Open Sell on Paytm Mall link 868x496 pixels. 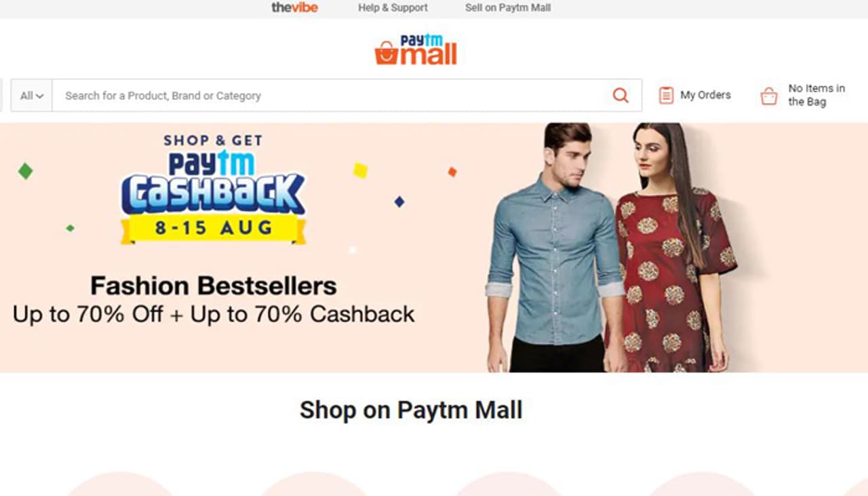point(508,8)
